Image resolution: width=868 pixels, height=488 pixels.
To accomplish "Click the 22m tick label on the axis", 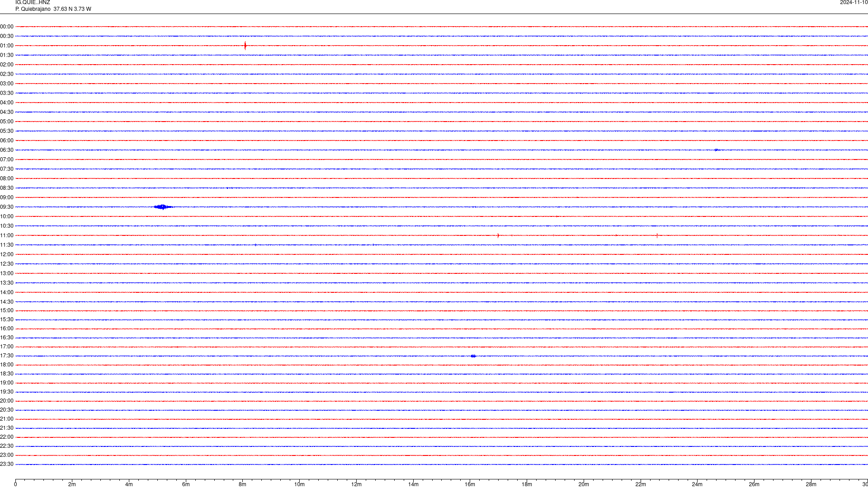I will pos(641,484).
